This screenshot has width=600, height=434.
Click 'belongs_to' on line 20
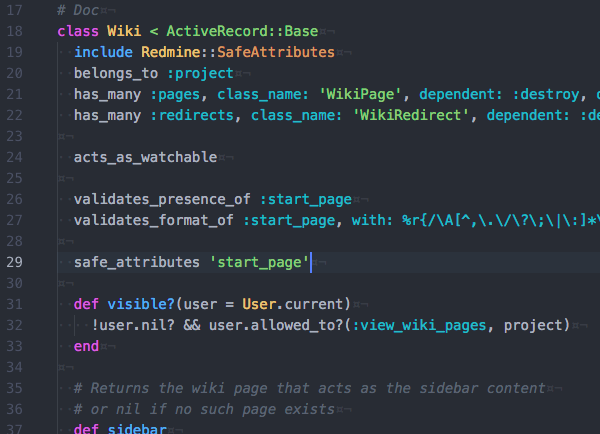[x=116, y=73]
